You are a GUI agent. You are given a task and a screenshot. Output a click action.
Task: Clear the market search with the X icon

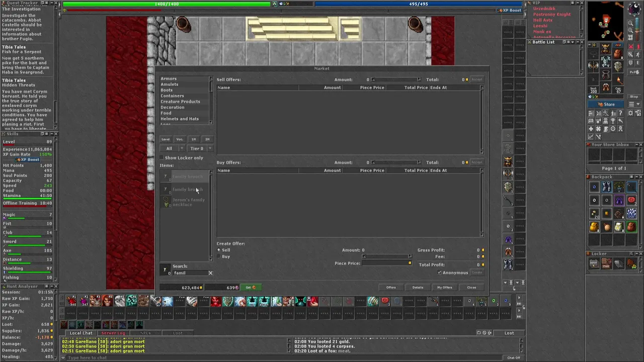pos(210,273)
